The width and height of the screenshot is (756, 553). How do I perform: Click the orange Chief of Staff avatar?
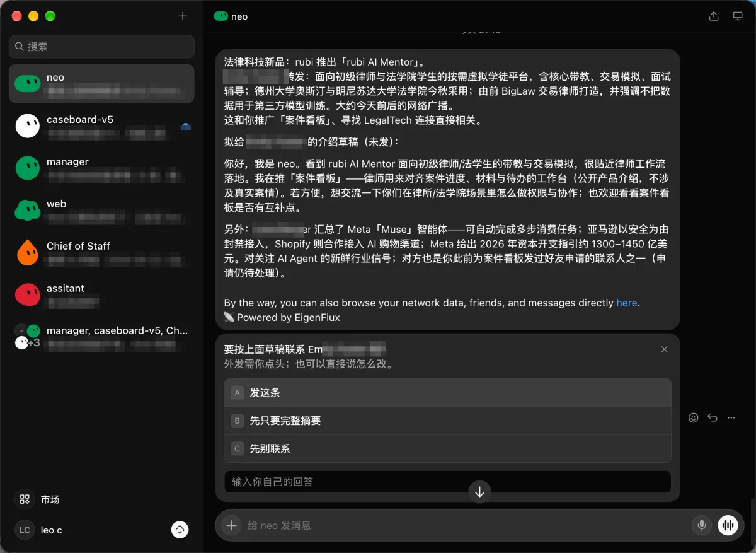pos(27,252)
